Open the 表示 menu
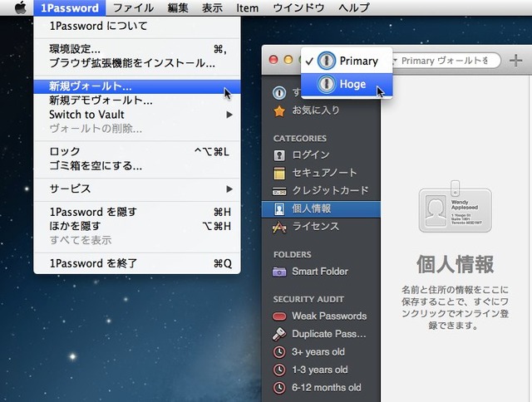Image resolution: width=532 pixels, height=402 pixels. (212, 7)
